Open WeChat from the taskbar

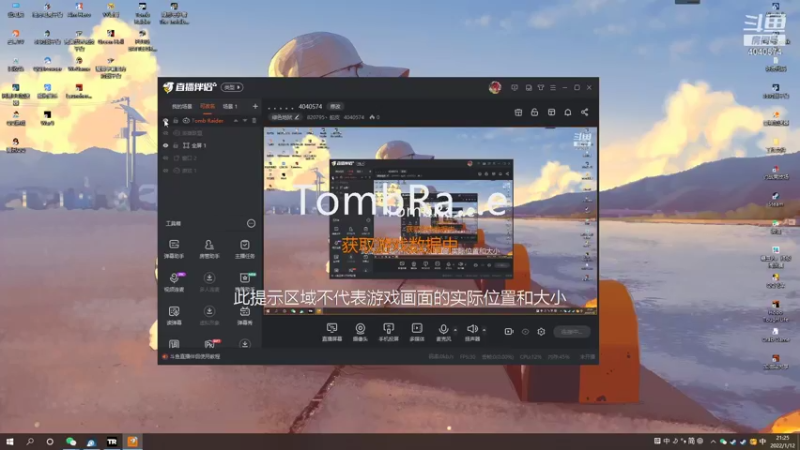pyautogui.click(x=71, y=441)
